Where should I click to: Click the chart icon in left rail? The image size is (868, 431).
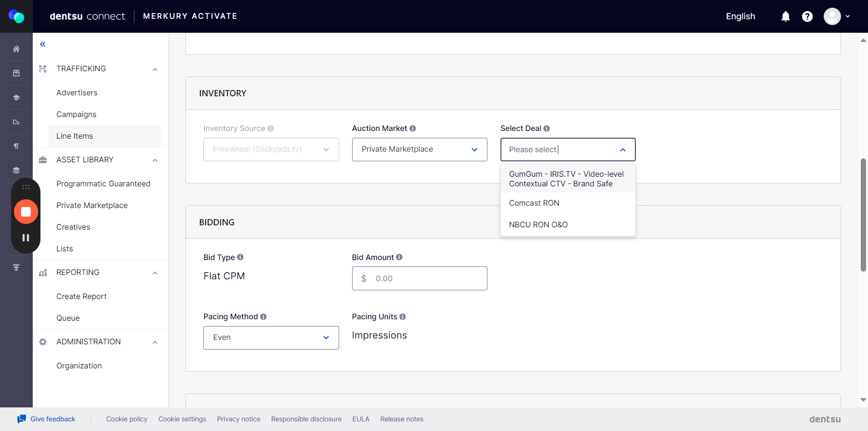pos(16,122)
